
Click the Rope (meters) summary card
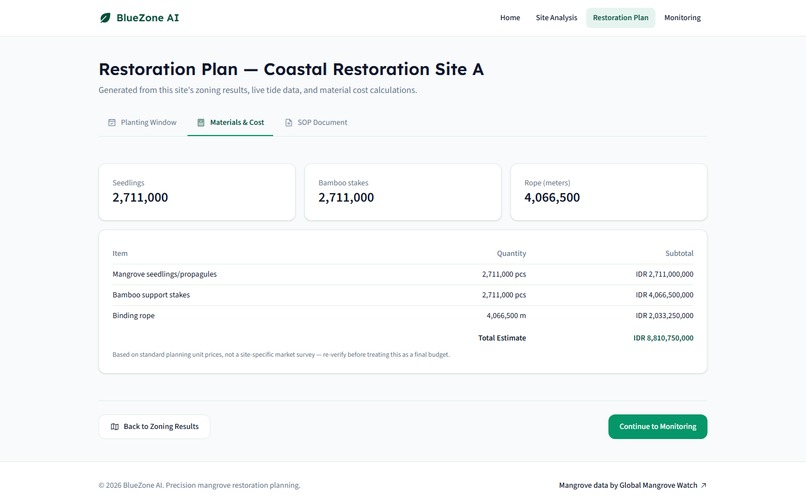[x=609, y=192]
